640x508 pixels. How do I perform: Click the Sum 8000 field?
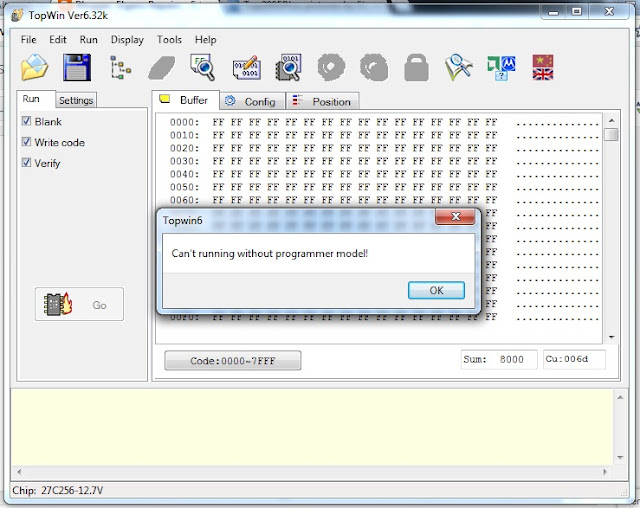[x=499, y=359]
